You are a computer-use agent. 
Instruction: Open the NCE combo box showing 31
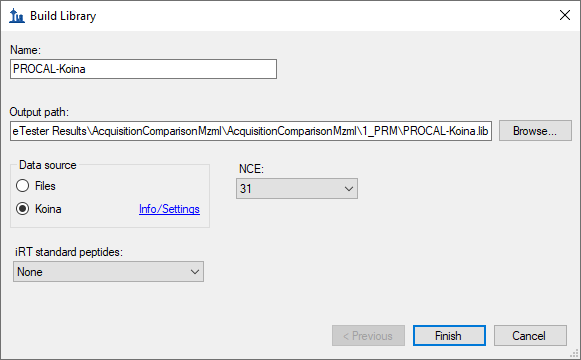coord(297,189)
